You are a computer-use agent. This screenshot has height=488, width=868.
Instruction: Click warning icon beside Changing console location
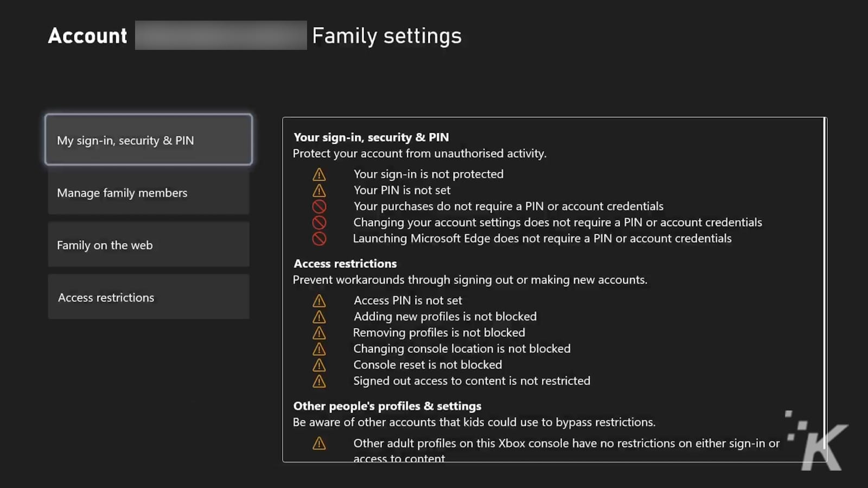coord(319,349)
